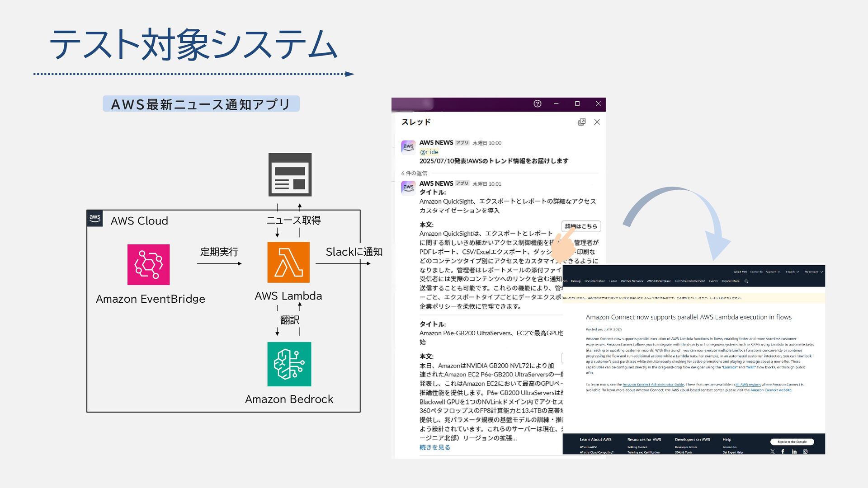868x488 pixels.
Task: Click the AWS NEWS avatar on the 10:01 reply
Action: tap(408, 188)
